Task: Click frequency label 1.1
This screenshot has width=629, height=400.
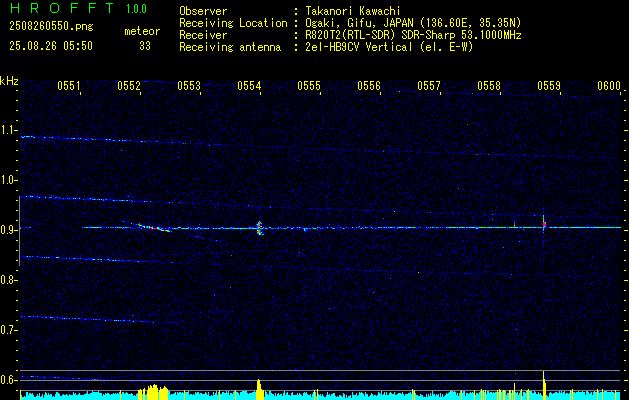Action: click(x=8, y=130)
